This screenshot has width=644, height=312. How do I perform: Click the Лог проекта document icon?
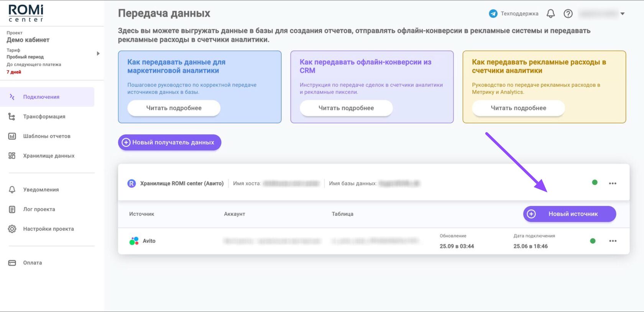point(12,209)
